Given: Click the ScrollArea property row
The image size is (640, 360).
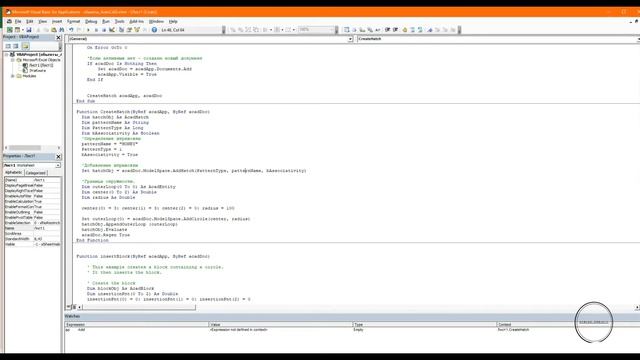Looking at the screenshot, I should [32, 233].
